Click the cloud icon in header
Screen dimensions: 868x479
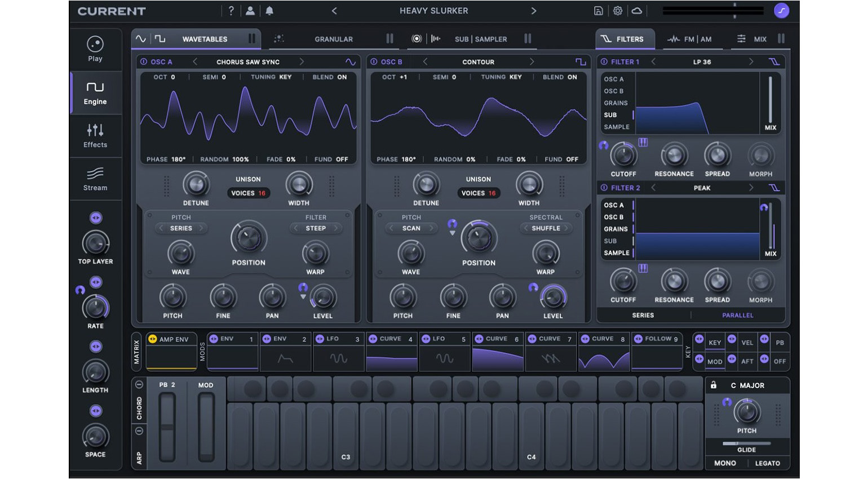pyautogui.click(x=637, y=11)
